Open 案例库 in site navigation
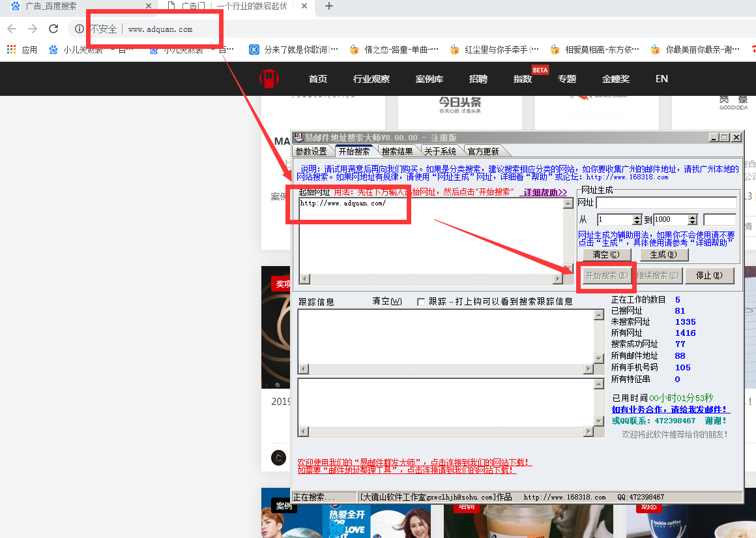Viewport: 756px width, 538px height. [x=429, y=79]
